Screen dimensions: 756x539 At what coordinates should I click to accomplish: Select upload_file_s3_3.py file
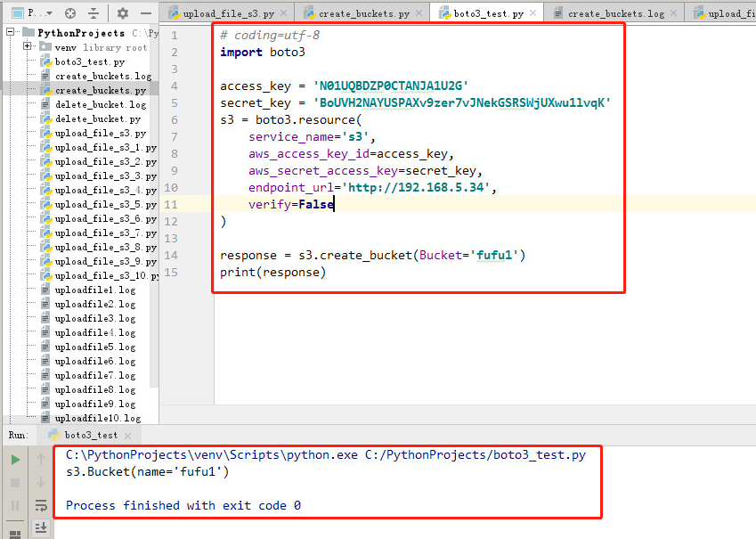tap(106, 176)
